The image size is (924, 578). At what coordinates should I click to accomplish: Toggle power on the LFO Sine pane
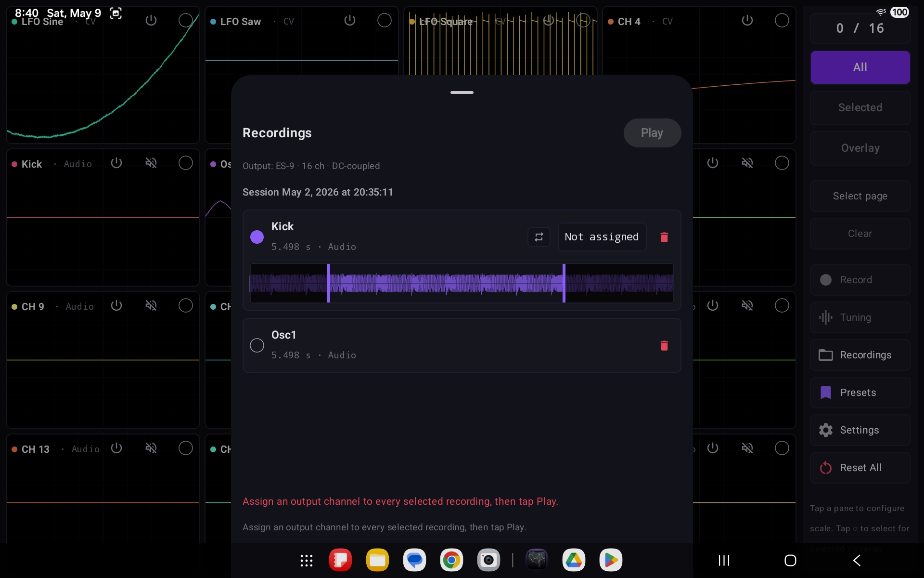pyautogui.click(x=151, y=20)
